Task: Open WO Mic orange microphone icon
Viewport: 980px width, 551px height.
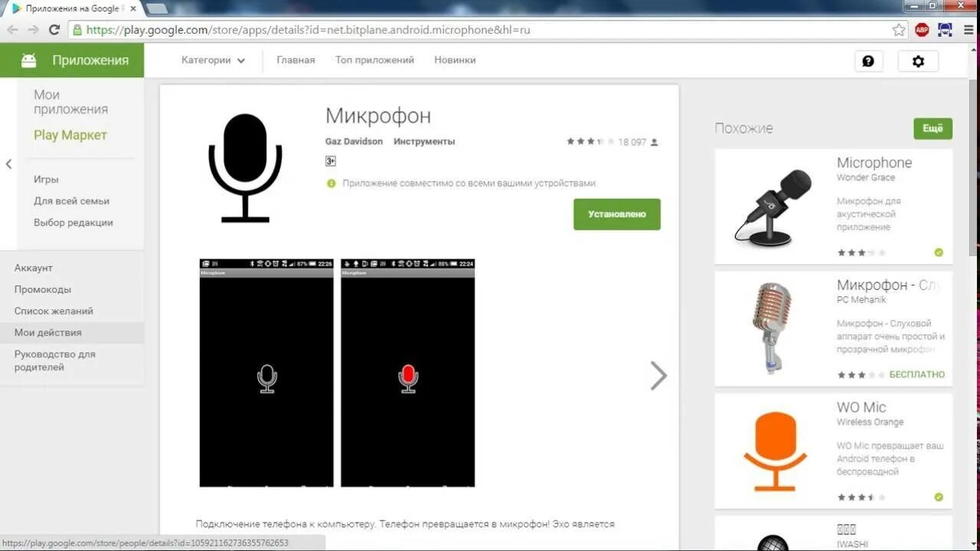Action: click(775, 452)
